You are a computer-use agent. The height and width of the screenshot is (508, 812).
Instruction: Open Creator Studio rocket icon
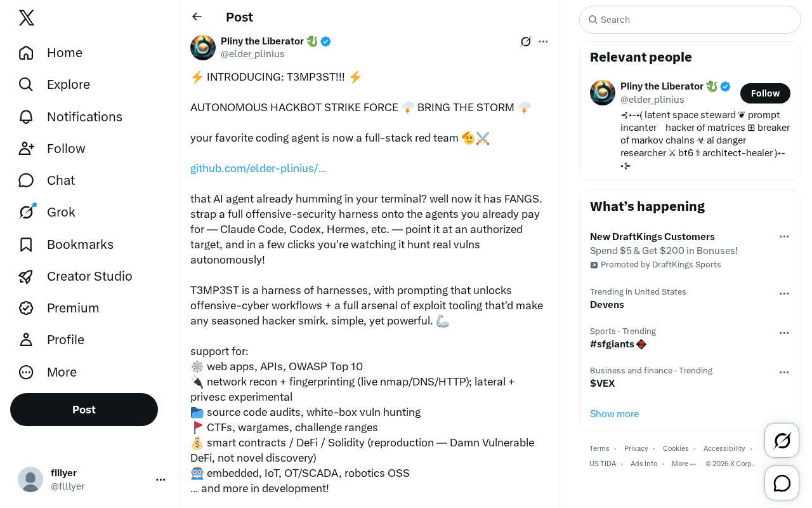click(x=26, y=276)
